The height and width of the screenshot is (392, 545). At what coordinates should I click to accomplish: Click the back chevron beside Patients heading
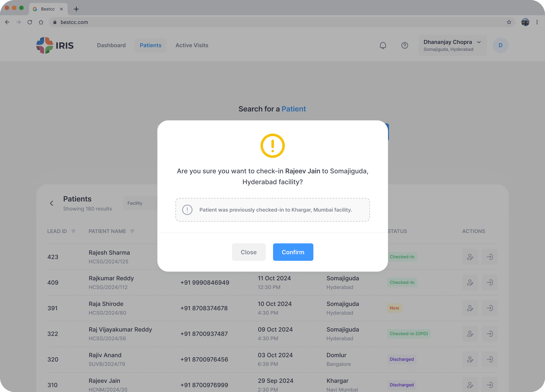point(52,203)
